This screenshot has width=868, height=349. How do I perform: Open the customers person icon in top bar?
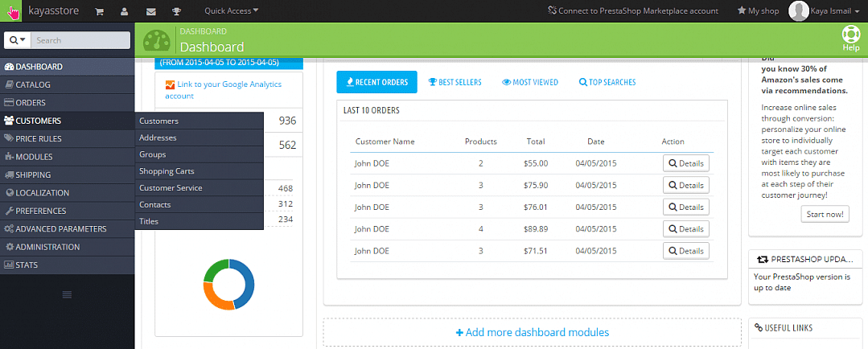point(124,11)
